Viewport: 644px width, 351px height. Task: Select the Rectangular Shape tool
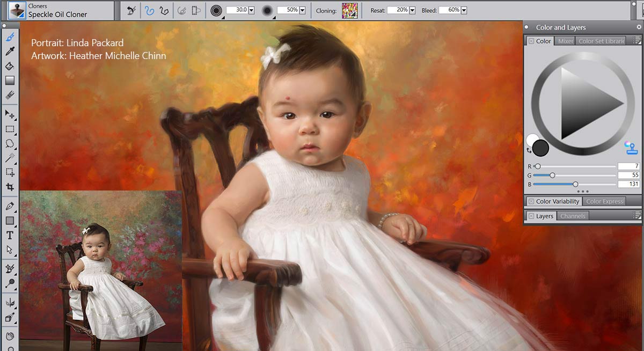[10, 221]
